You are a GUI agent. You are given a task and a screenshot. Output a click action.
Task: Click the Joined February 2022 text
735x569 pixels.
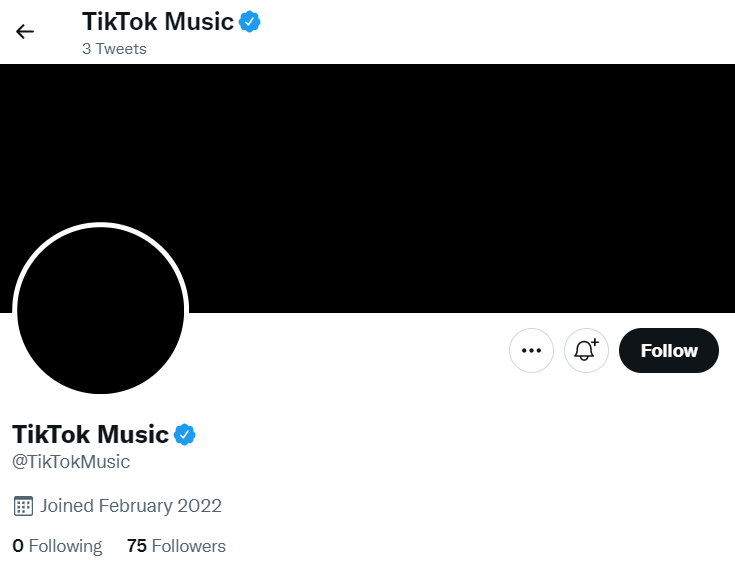(131, 506)
